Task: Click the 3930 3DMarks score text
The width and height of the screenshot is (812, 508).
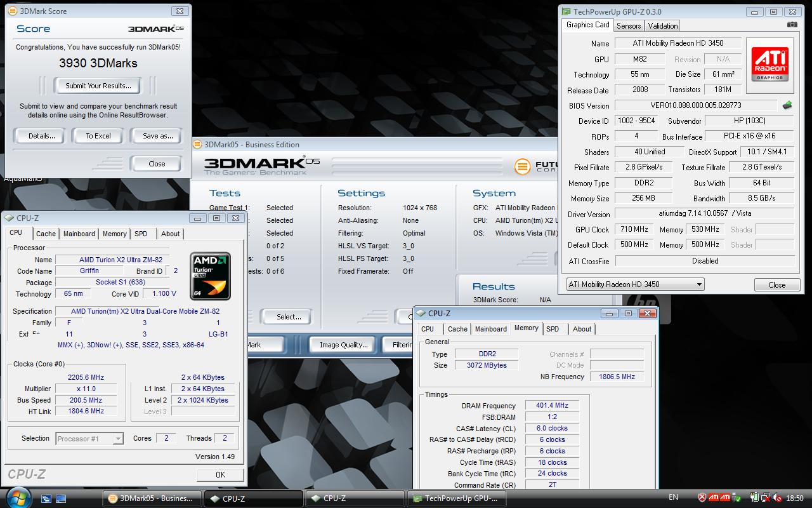Action: [98, 63]
